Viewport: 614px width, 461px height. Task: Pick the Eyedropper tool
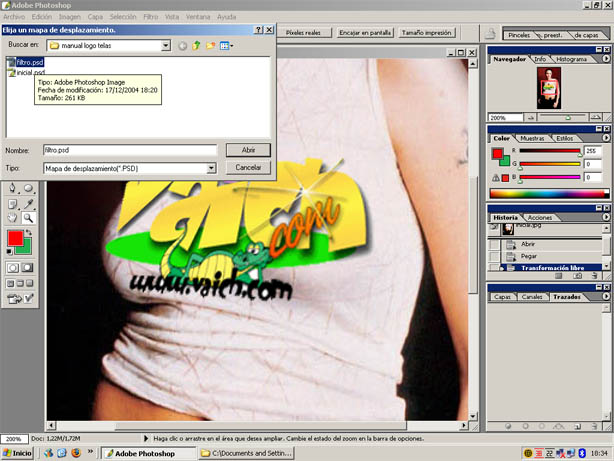click(x=28, y=204)
